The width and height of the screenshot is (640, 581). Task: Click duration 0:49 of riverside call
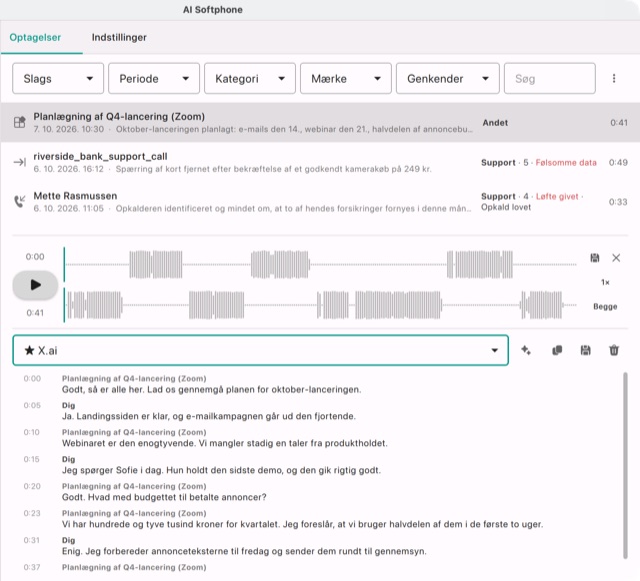[618, 163]
